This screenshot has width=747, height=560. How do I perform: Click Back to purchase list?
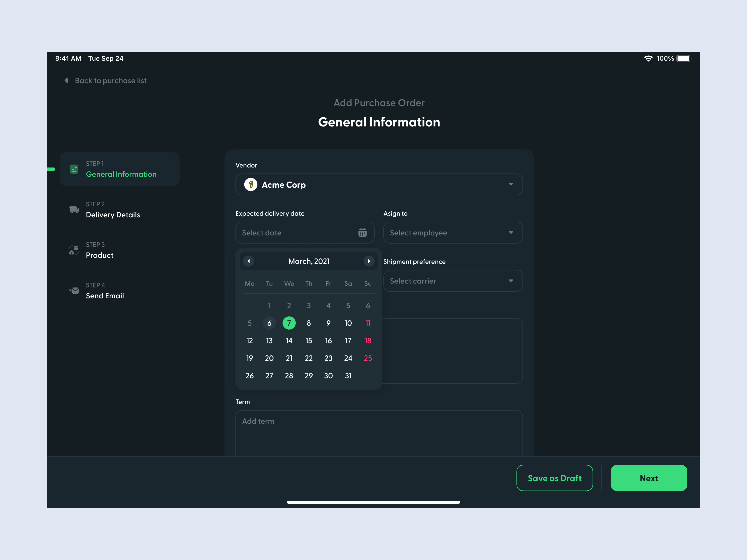point(111,80)
